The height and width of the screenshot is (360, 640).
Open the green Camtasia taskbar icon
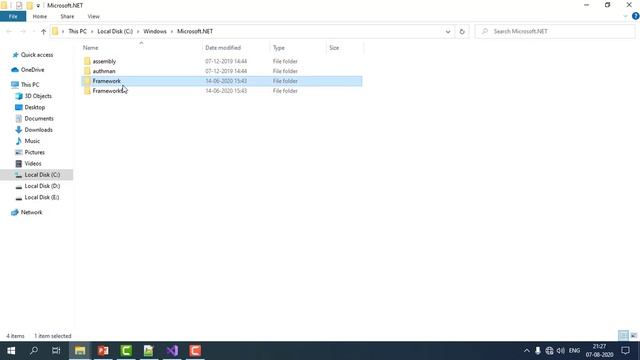click(x=126, y=351)
